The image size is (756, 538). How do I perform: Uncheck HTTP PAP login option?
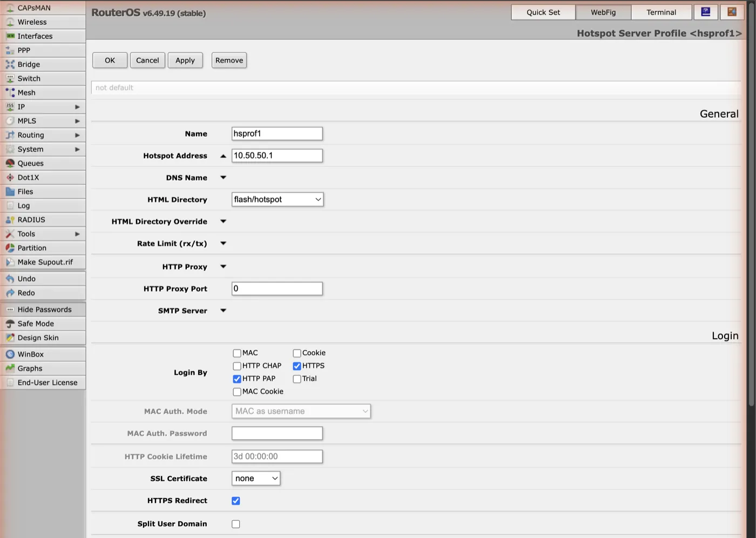[237, 379]
